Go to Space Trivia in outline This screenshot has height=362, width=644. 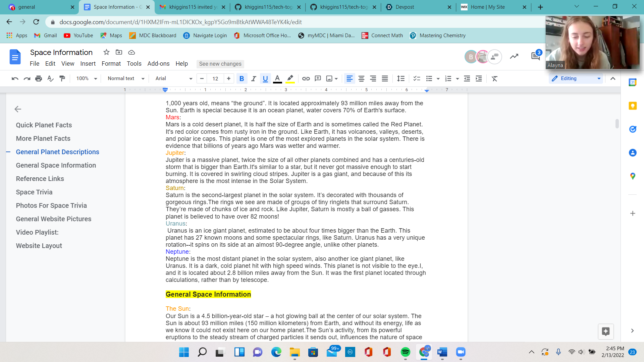click(x=34, y=192)
